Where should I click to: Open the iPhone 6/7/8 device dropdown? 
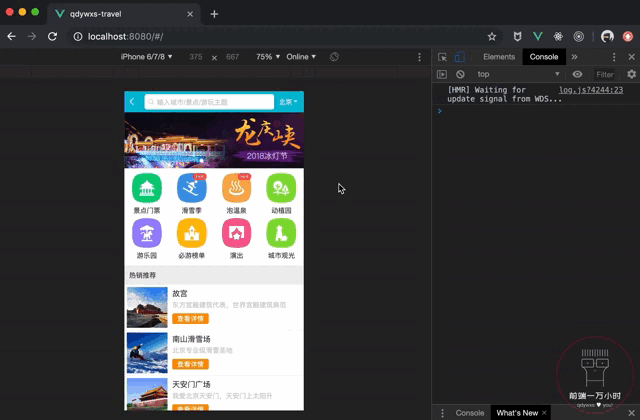pos(146,57)
